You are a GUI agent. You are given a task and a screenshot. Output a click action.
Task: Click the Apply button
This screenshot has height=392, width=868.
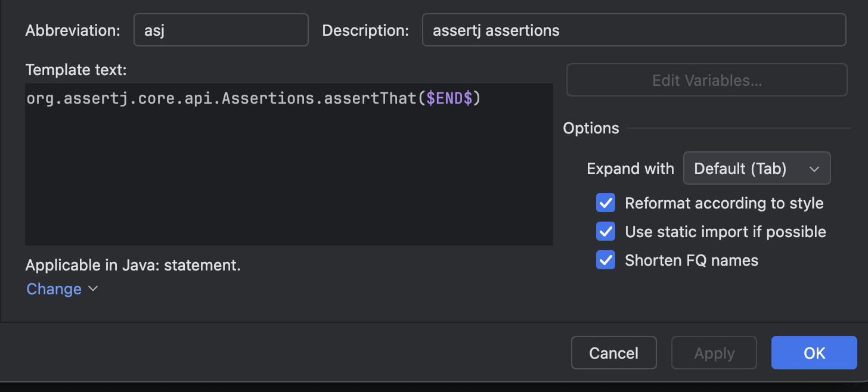click(x=714, y=353)
